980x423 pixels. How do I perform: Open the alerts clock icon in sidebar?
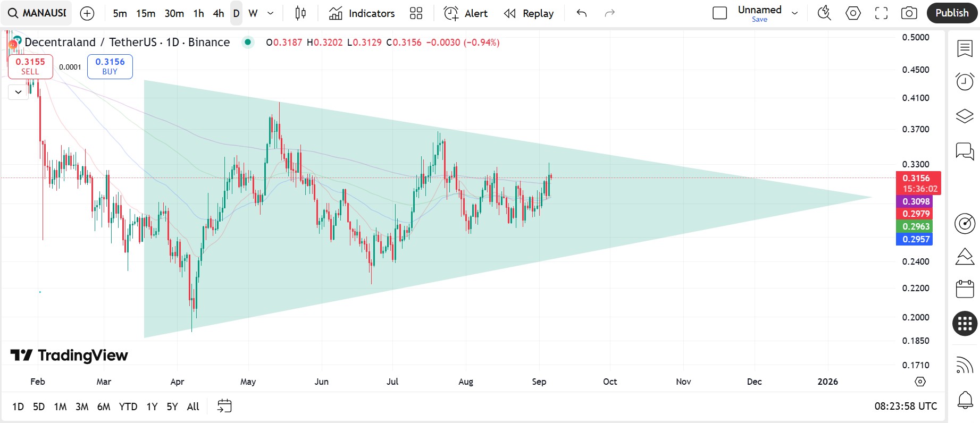pos(965,82)
